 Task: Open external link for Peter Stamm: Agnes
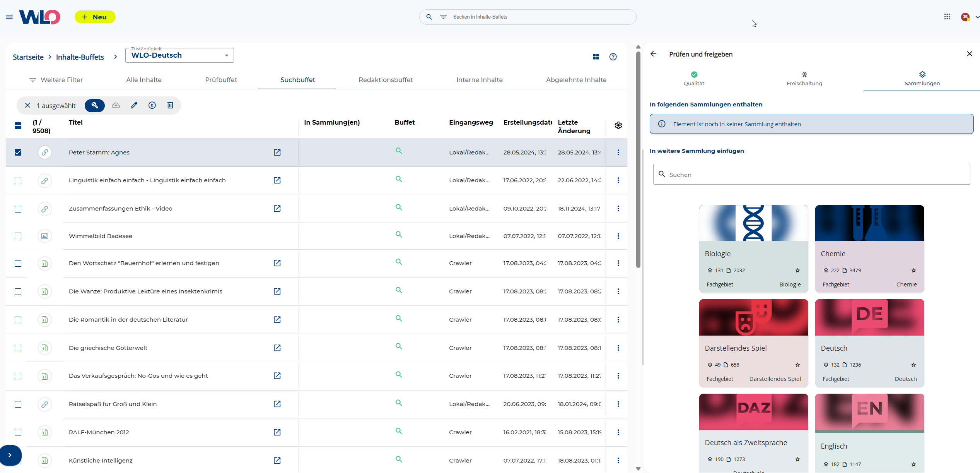point(277,153)
